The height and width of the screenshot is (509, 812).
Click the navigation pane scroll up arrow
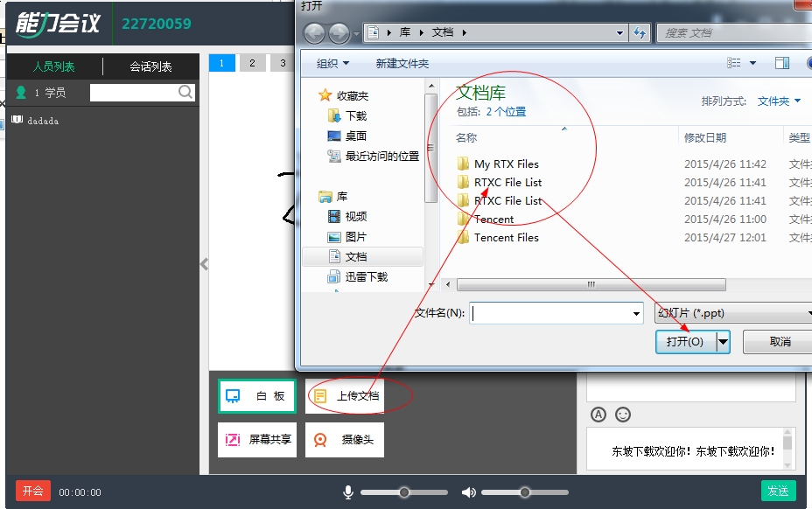430,86
